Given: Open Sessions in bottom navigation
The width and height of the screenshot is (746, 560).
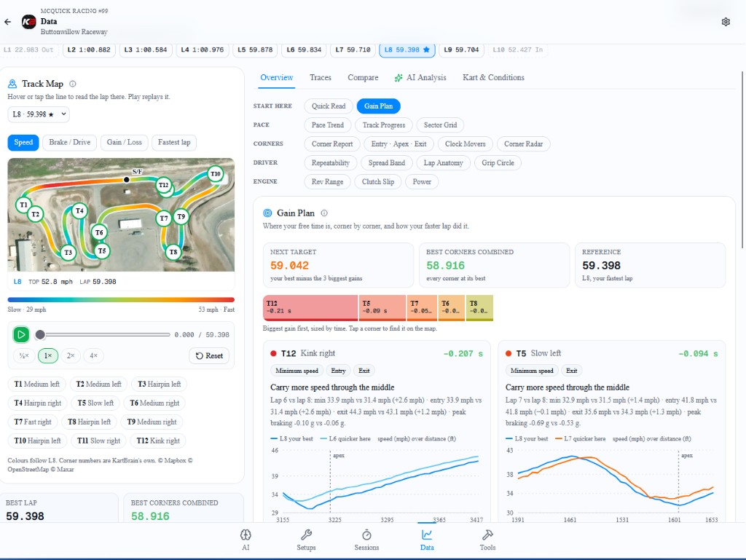Looking at the screenshot, I should [366, 540].
